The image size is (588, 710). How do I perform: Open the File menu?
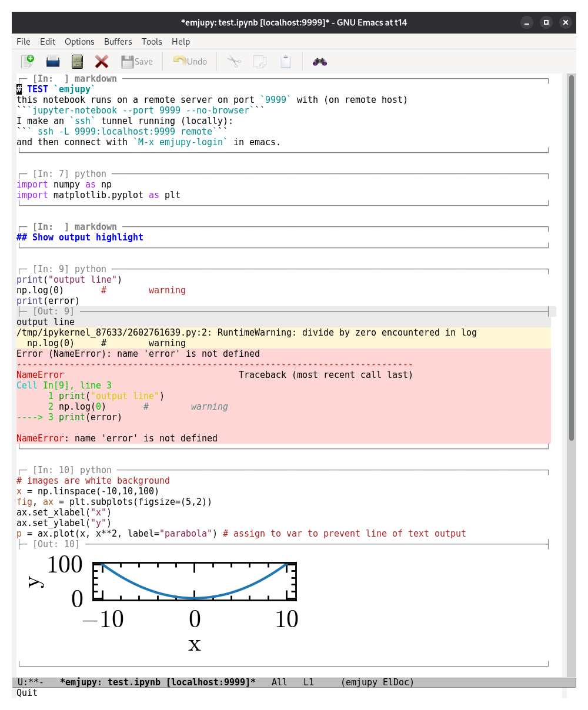[24, 41]
